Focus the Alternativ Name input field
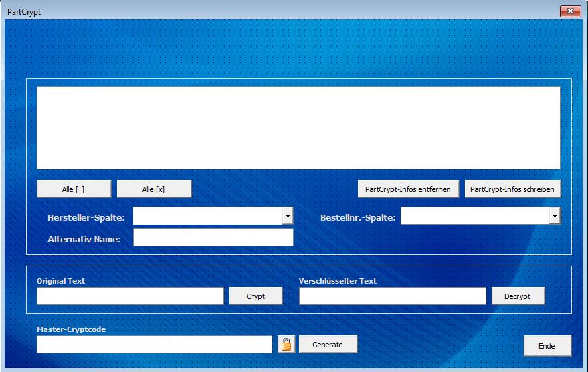Image resolution: width=588 pixels, height=372 pixels. click(213, 238)
